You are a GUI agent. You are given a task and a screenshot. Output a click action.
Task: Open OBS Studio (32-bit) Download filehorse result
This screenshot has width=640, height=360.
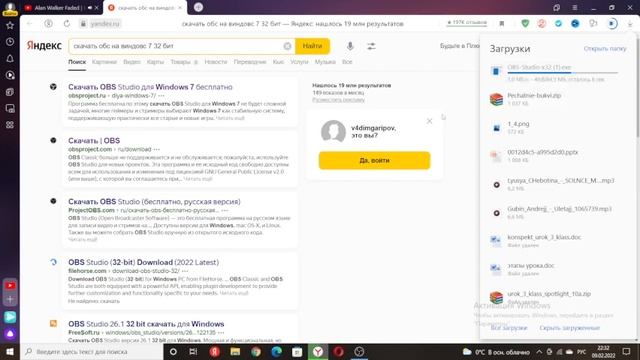pos(143,262)
